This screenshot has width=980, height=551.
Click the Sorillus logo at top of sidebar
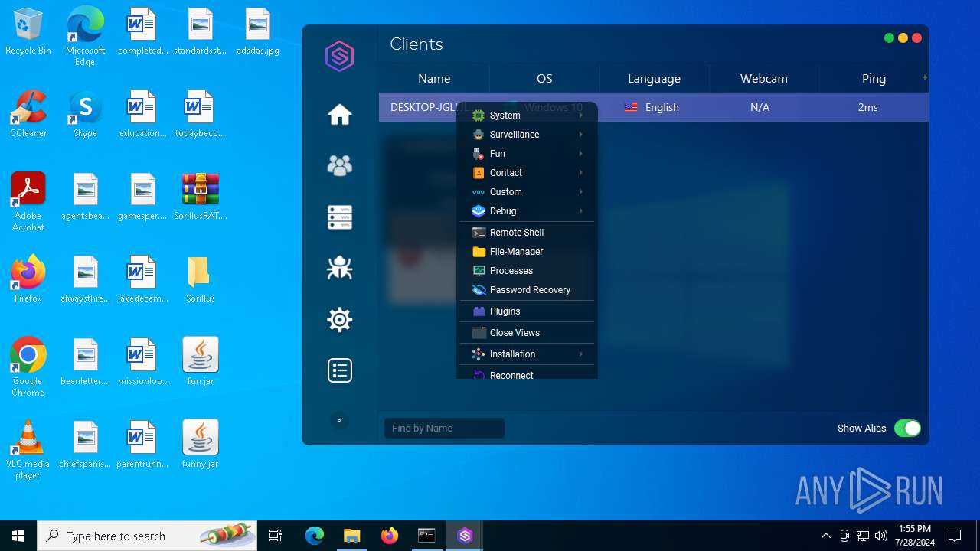[x=339, y=57]
